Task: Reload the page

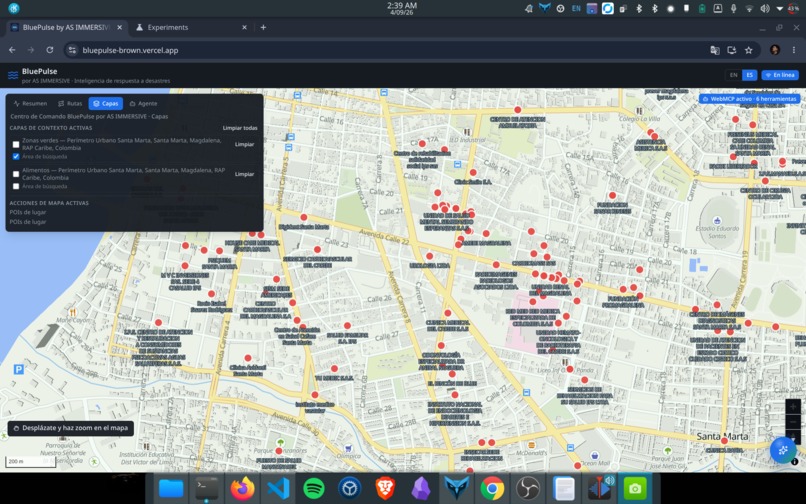Action: click(49, 50)
